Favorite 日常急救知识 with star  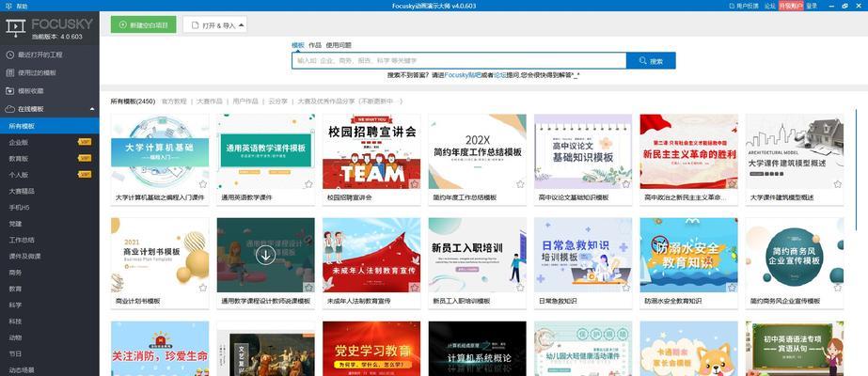click(625, 288)
